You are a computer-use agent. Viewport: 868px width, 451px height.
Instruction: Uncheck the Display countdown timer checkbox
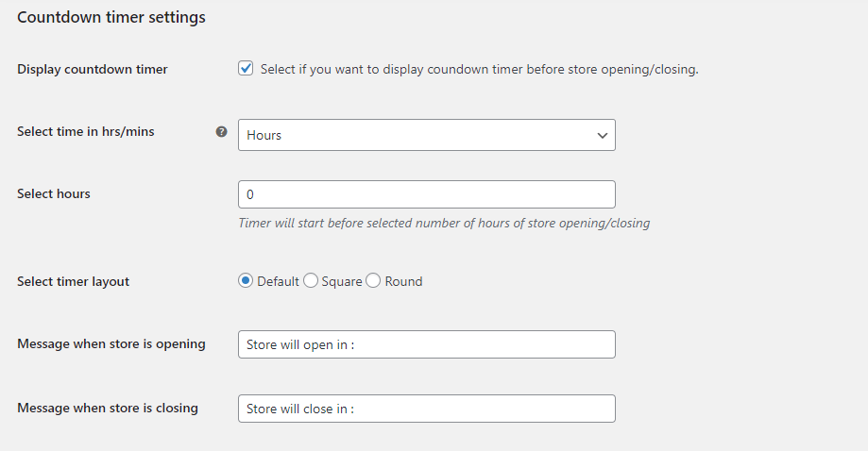pos(246,68)
